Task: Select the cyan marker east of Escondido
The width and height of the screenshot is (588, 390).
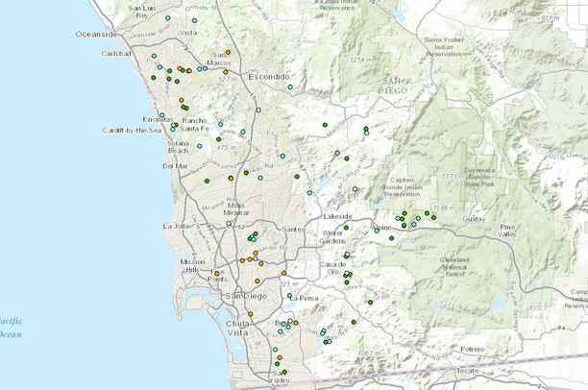Action: pos(290,87)
